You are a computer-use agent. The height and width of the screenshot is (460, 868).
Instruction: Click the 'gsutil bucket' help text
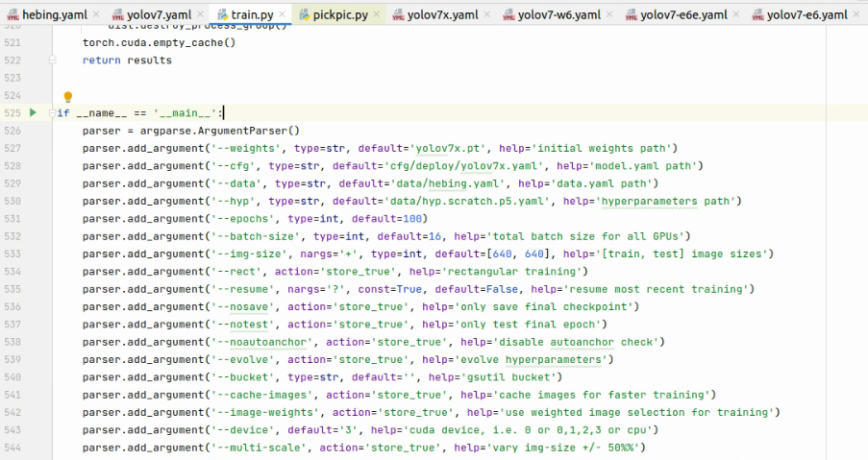click(508, 377)
